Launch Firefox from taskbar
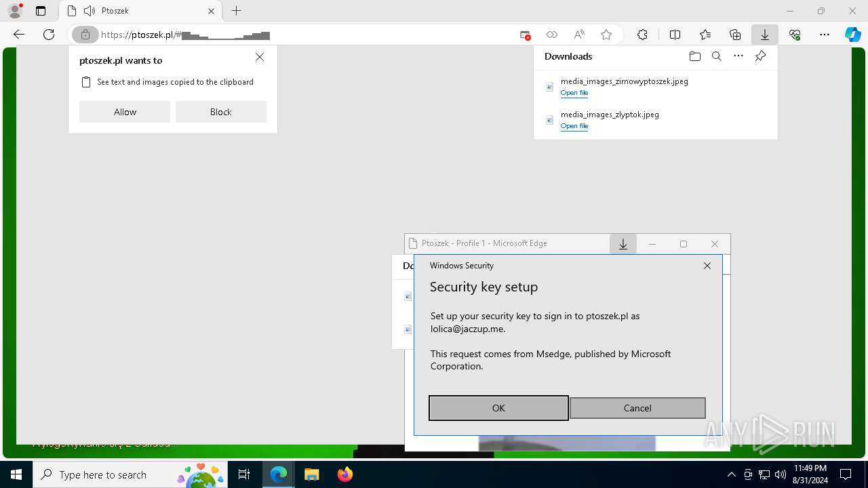Image resolution: width=868 pixels, height=488 pixels. [345, 474]
